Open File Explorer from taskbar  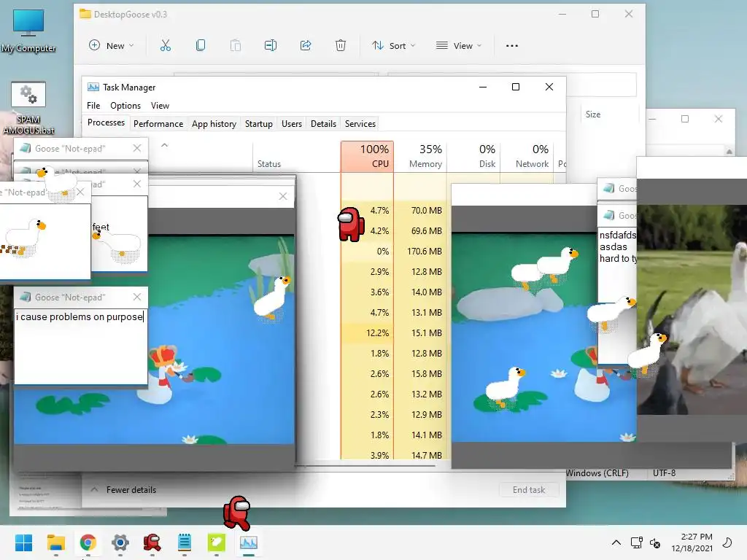pos(55,542)
